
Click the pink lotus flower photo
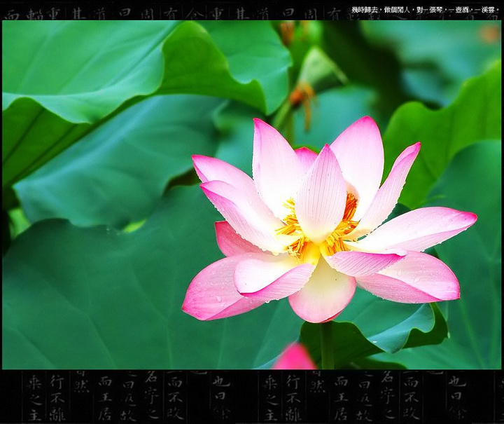tap(252, 195)
